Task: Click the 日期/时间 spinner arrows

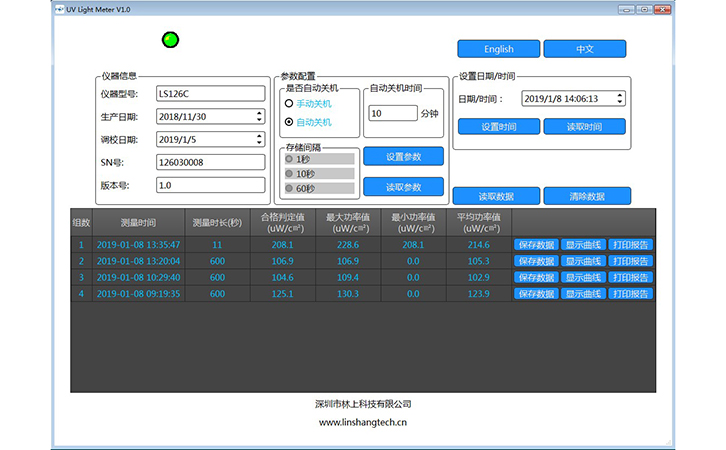Action: click(620, 99)
